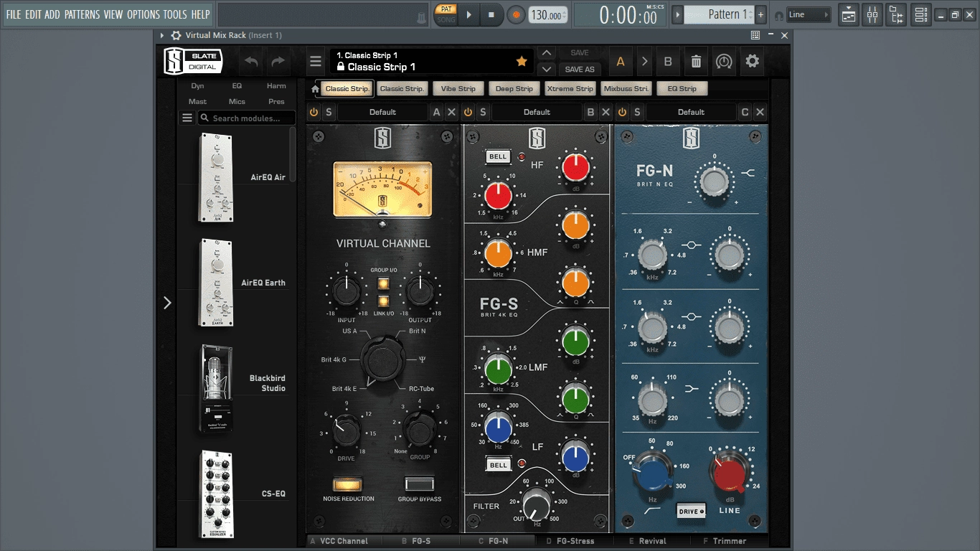This screenshot has width=980, height=551.
Task: Load the EQ Strip preset
Action: pos(682,89)
